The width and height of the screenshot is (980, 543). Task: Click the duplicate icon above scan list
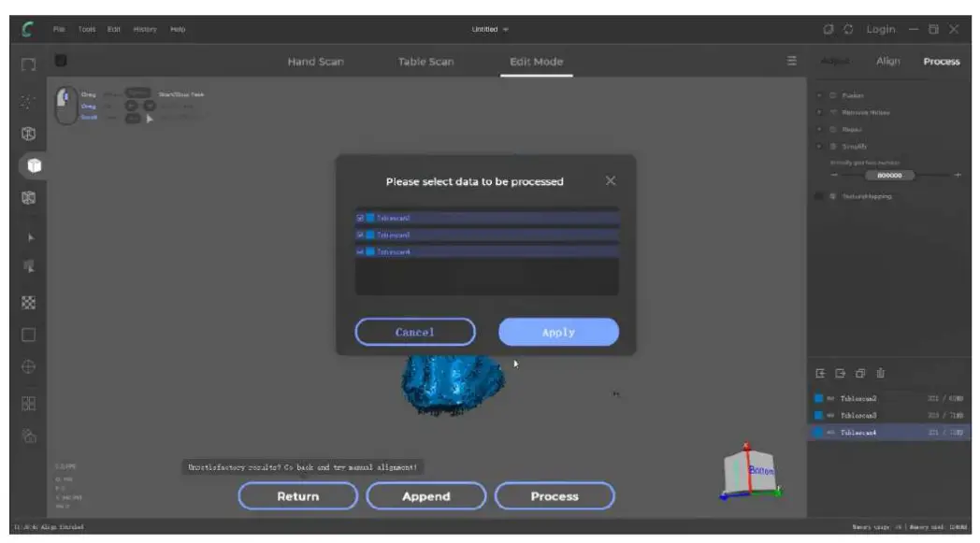[x=860, y=373]
